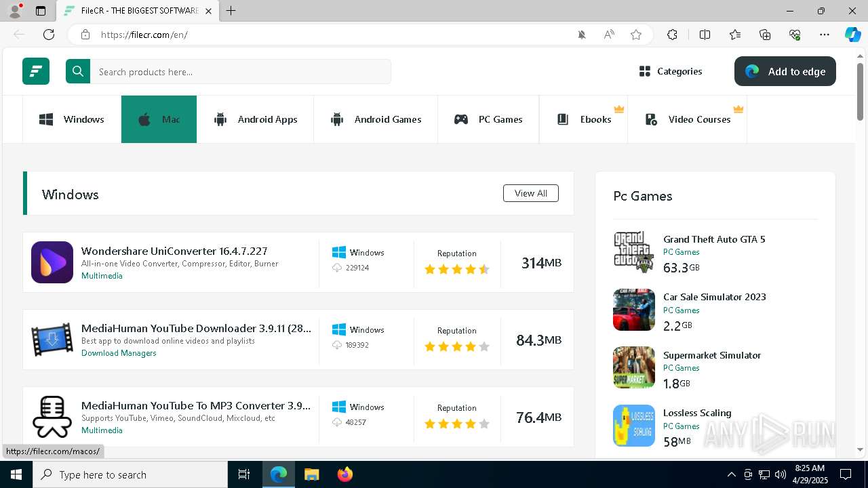Open MediaHuman YouTube Downloader 3.9.11 link
The height and width of the screenshot is (488, 868).
[x=197, y=328]
